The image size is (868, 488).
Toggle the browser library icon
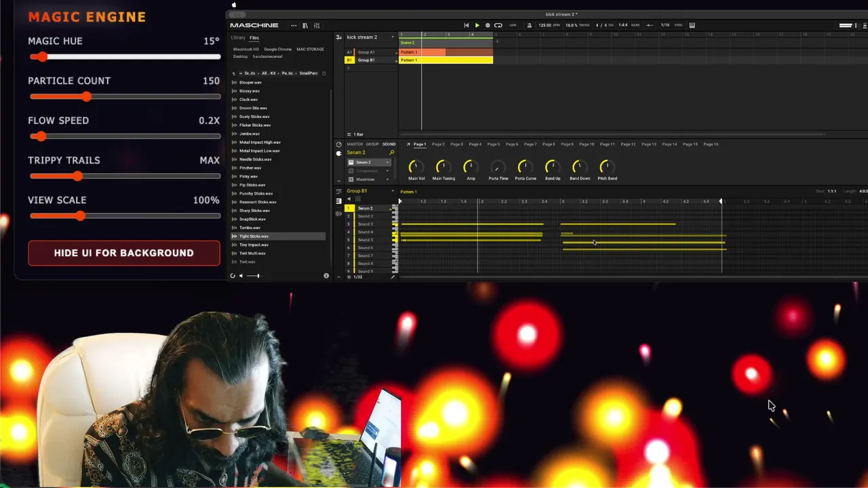point(305,25)
